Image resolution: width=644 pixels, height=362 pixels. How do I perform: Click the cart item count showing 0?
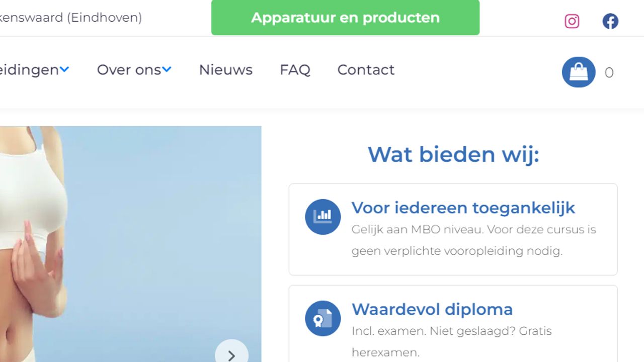point(609,72)
